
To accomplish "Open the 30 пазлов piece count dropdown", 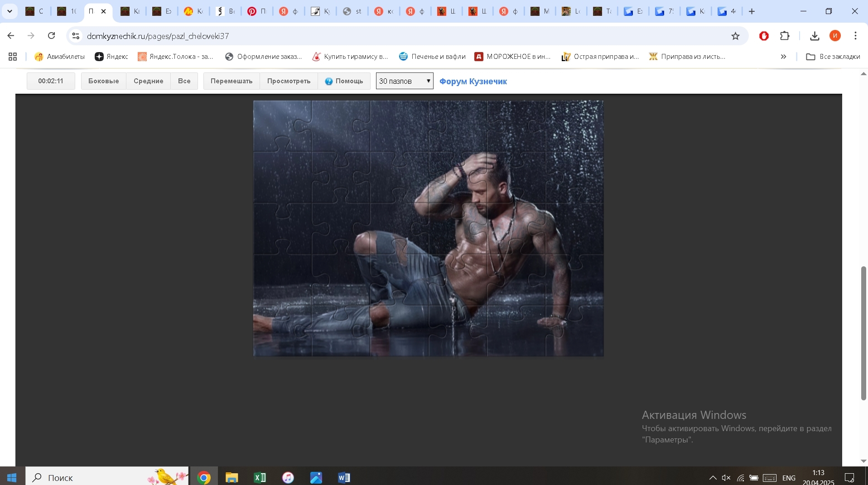I will click(404, 81).
